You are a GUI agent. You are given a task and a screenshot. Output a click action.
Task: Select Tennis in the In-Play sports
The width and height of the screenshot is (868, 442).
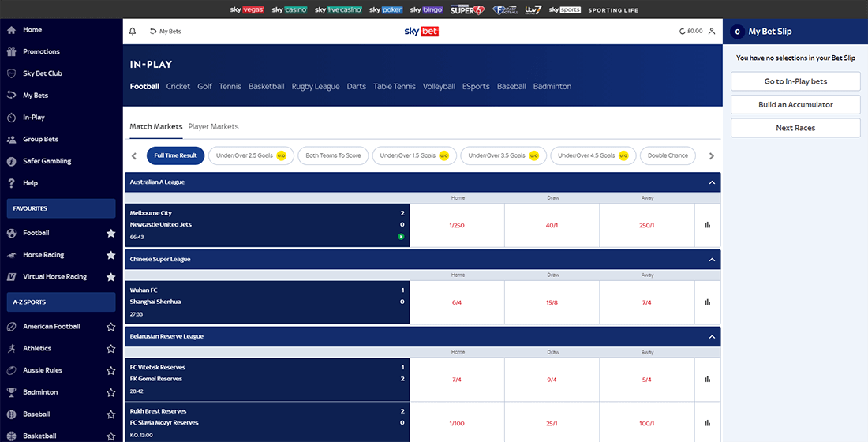(x=230, y=86)
